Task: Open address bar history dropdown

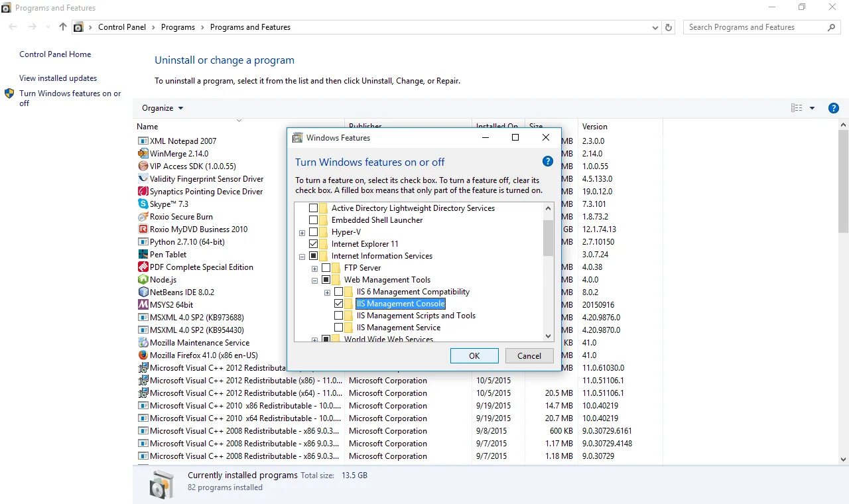Action: [655, 27]
